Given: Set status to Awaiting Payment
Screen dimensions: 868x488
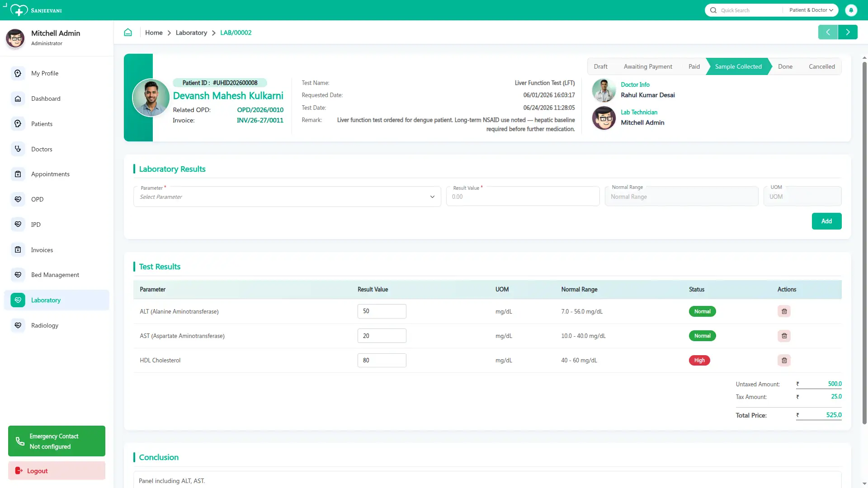Looking at the screenshot, I should click(648, 66).
